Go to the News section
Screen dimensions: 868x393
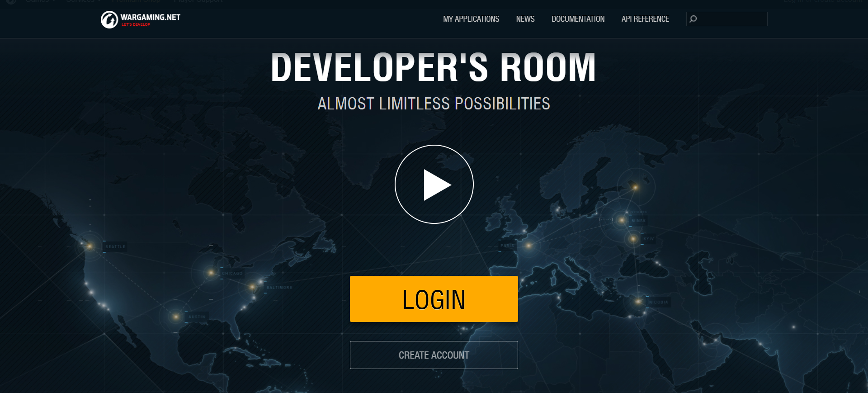pyautogui.click(x=525, y=19)
